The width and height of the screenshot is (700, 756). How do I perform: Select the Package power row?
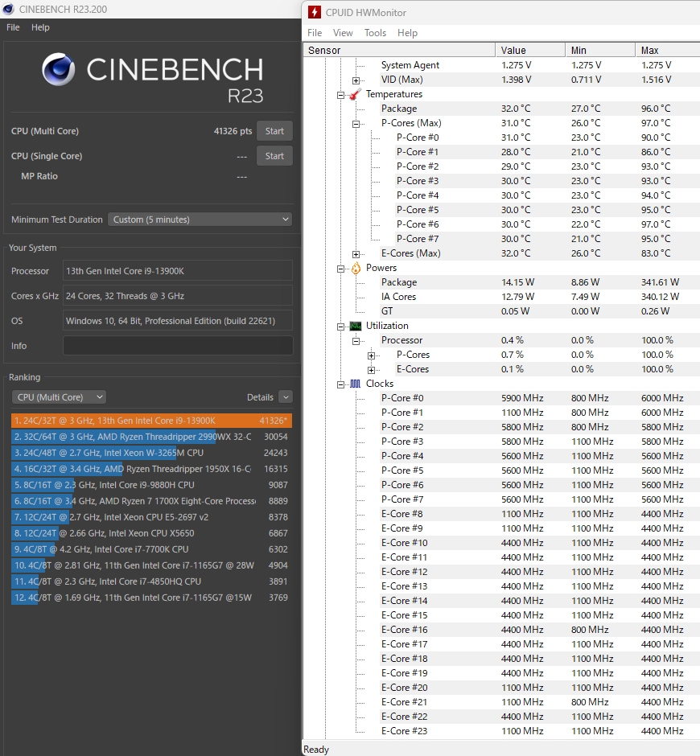pos(539,282)
